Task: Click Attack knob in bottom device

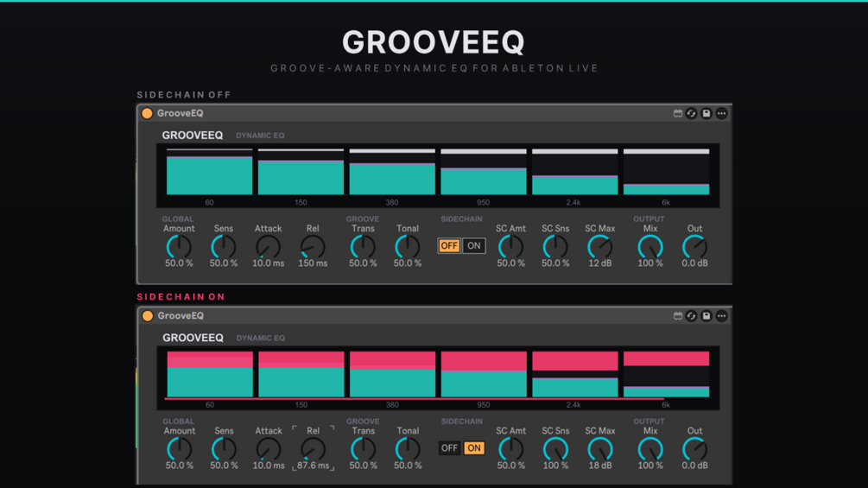Action: (x=269, y=449)
